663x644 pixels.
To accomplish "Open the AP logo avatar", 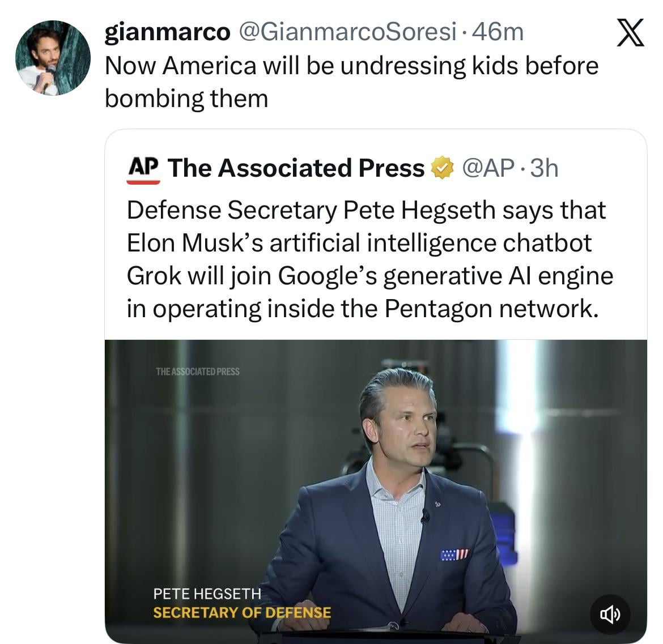I will 143,168.
